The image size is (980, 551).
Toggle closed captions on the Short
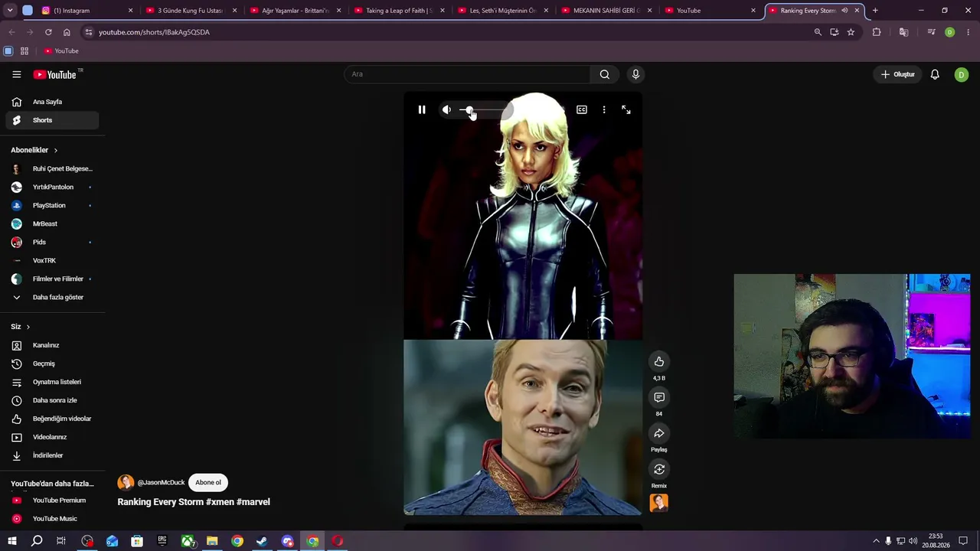coord(582,110)
